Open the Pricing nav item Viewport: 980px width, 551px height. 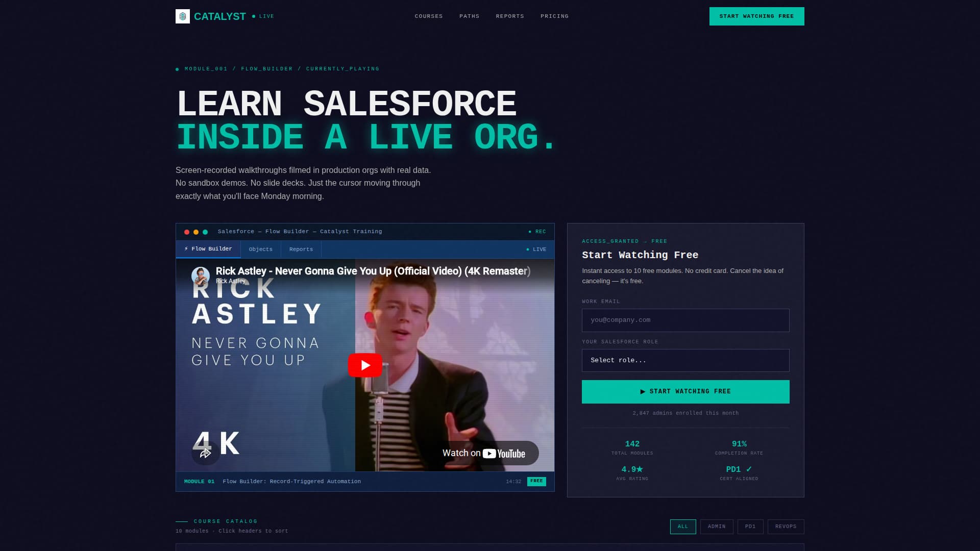coord(554,16)
